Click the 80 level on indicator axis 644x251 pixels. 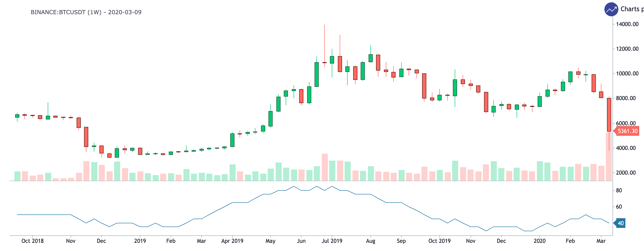[619, 190]
